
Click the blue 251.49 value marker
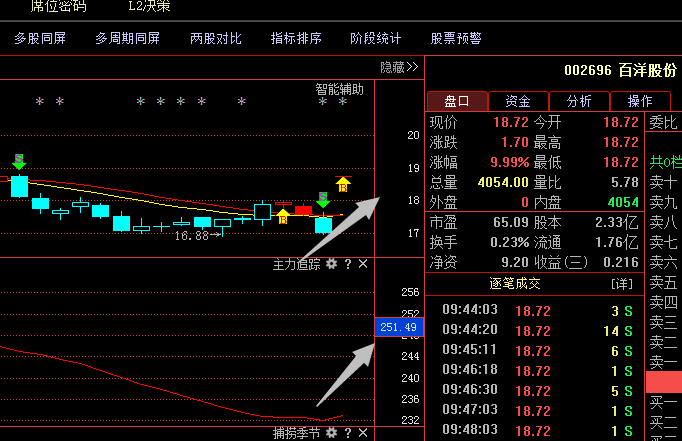pos(399,327)
